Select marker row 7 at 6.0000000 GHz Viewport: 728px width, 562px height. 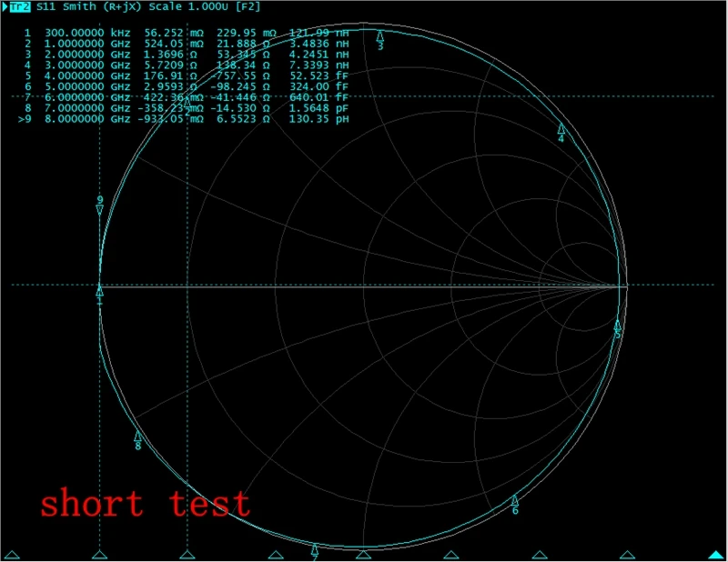(187, 97)
